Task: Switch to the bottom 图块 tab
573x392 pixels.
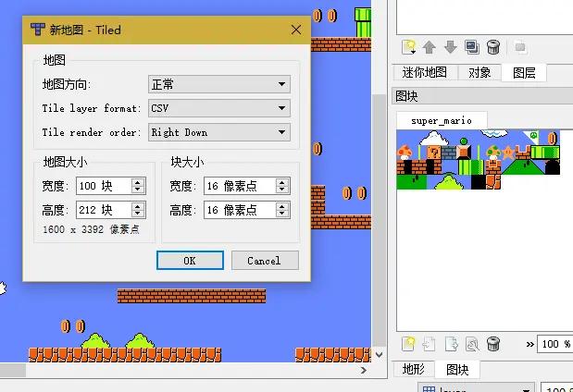Action: (457, 370)
